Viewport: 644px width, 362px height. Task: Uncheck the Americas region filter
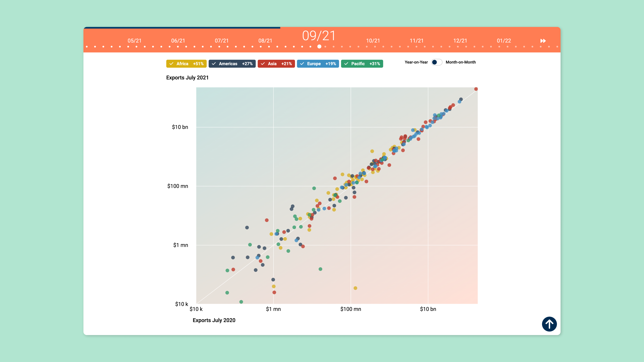pyautogui.click(x=232, y=64)
